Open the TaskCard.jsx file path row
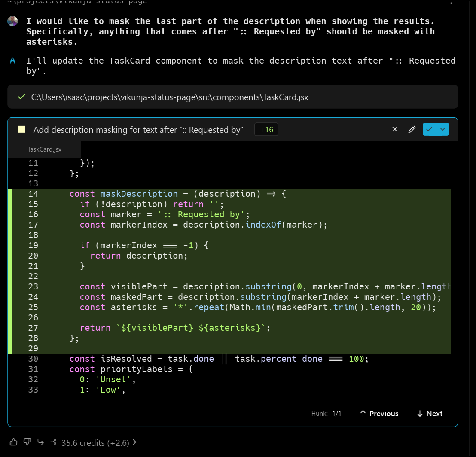476x457 pixels. coord(169,97)
